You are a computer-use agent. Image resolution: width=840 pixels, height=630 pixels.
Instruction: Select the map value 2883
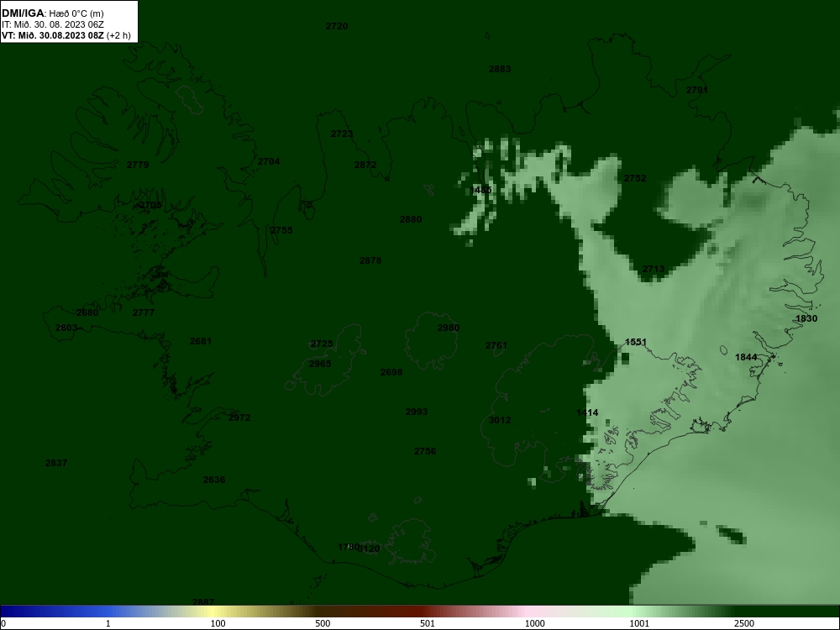tap(500, 69)
